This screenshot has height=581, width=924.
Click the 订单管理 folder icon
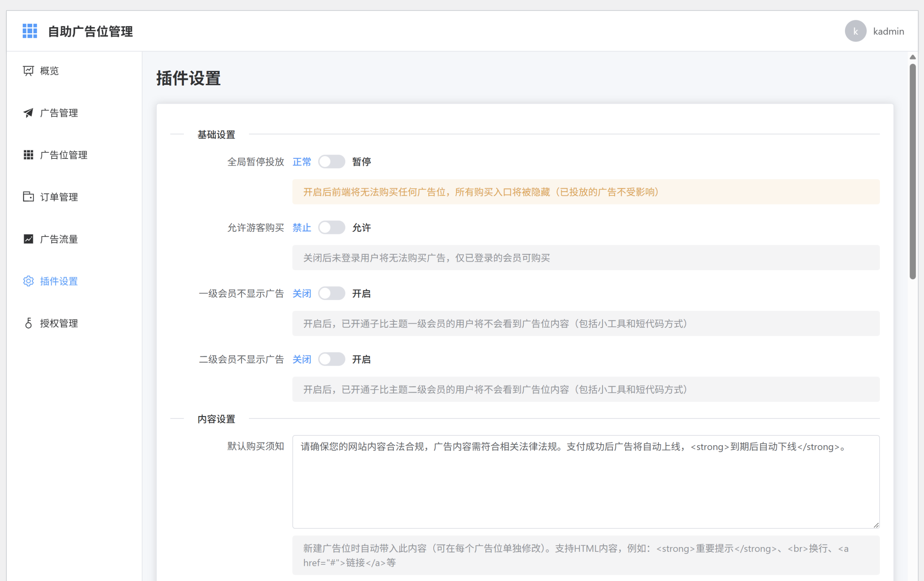[29, 196]
